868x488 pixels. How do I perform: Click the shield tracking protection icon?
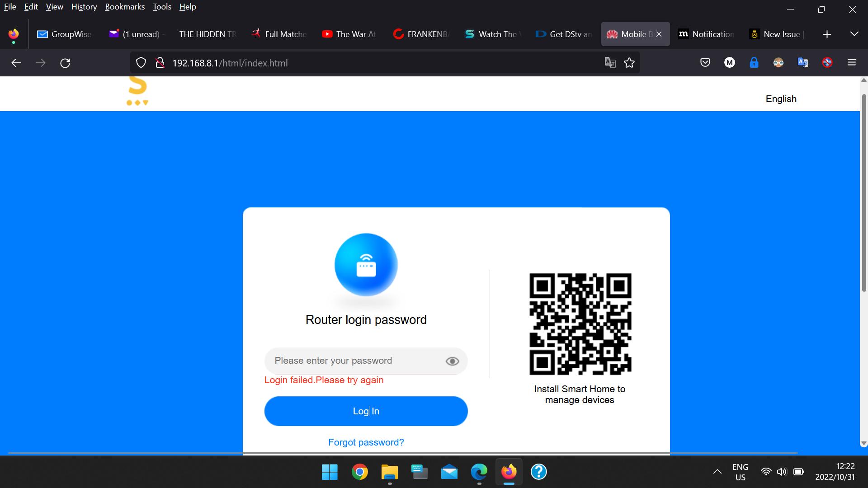click(x=140, y=63)
